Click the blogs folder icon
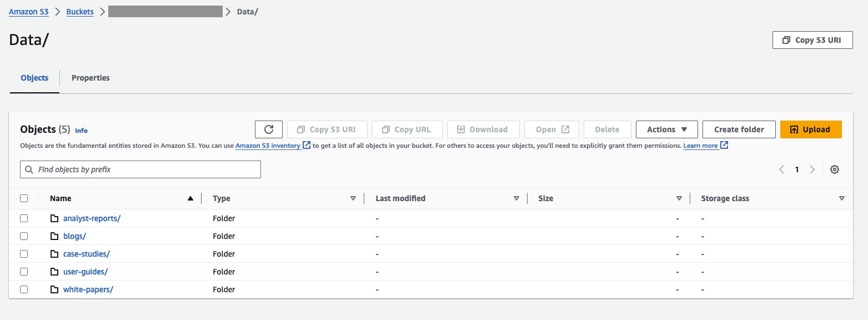 click(x=54, y=236)
